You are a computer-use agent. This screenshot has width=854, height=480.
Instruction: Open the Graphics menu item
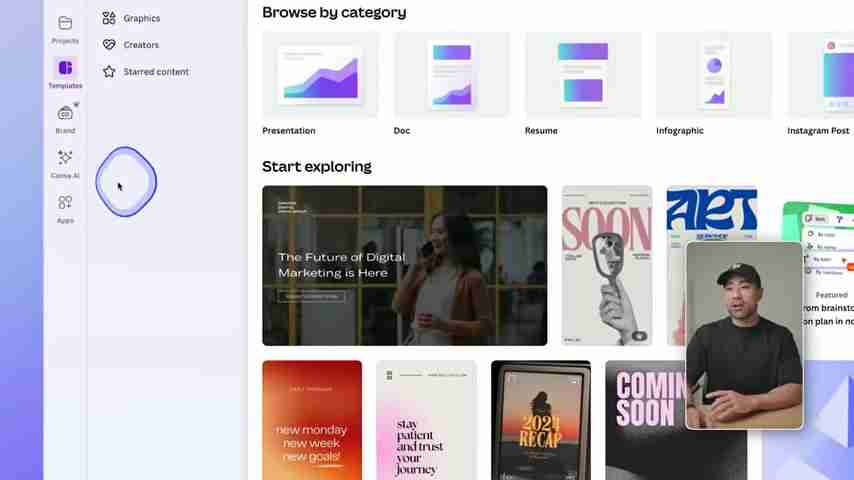pos(142,18)
